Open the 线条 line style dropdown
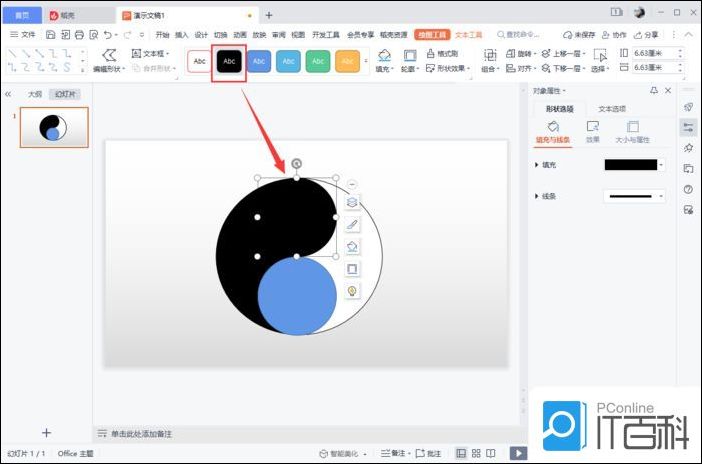This screenshot has height=464, width=702. pyautogui.click(x=662, y=196)
